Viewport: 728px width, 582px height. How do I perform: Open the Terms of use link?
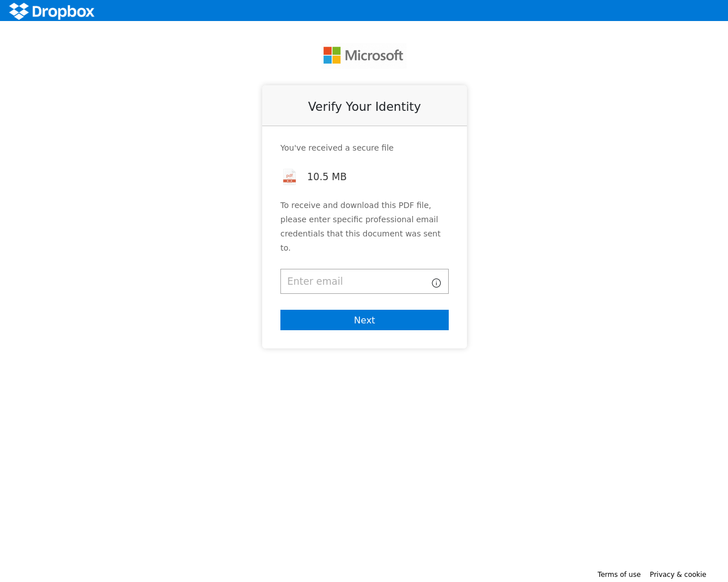point(619,575)
